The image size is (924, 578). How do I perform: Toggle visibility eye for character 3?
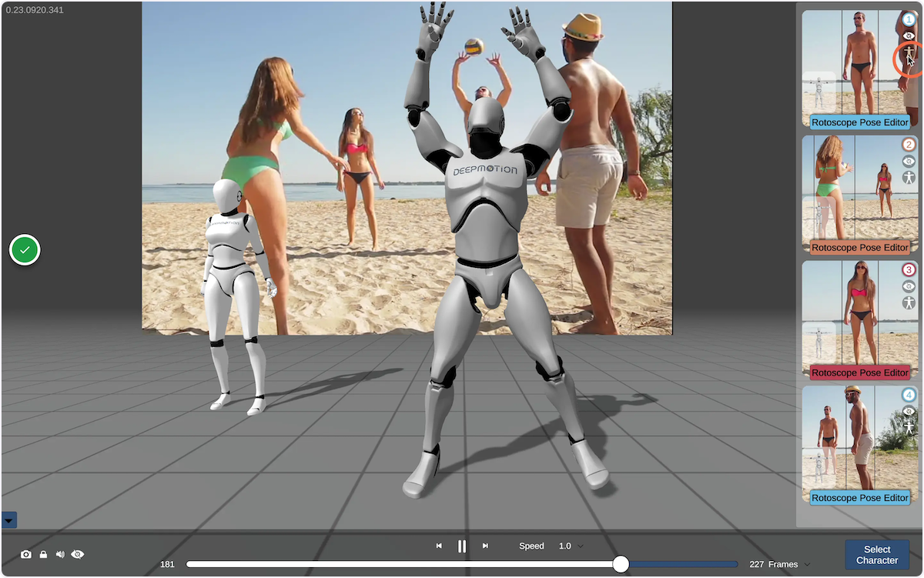click(x=909, y=286)
